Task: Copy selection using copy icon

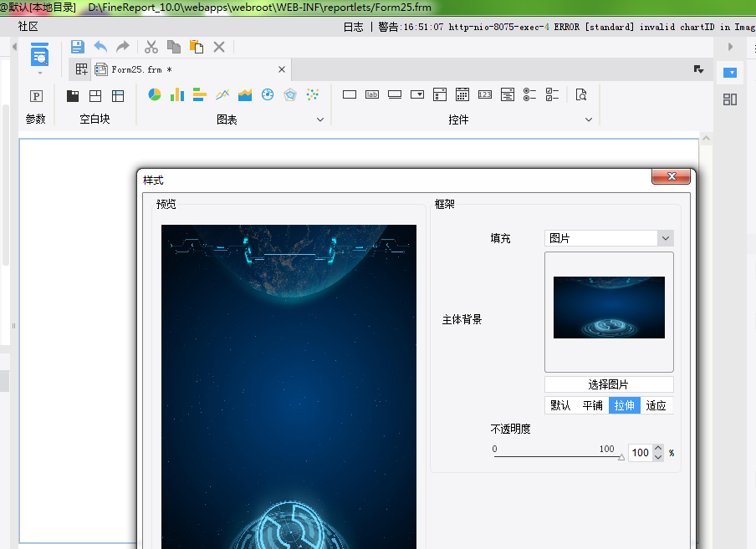Action: 174,47
